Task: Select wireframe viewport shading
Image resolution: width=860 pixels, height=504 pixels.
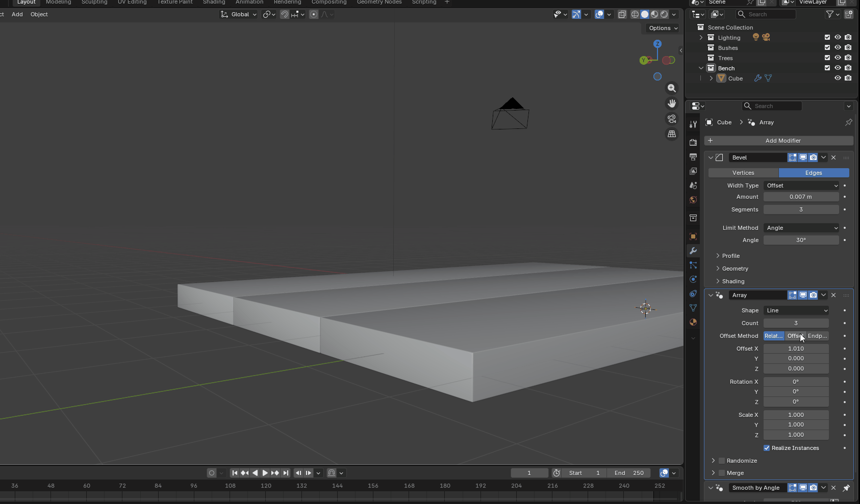Action: (635, 14)
